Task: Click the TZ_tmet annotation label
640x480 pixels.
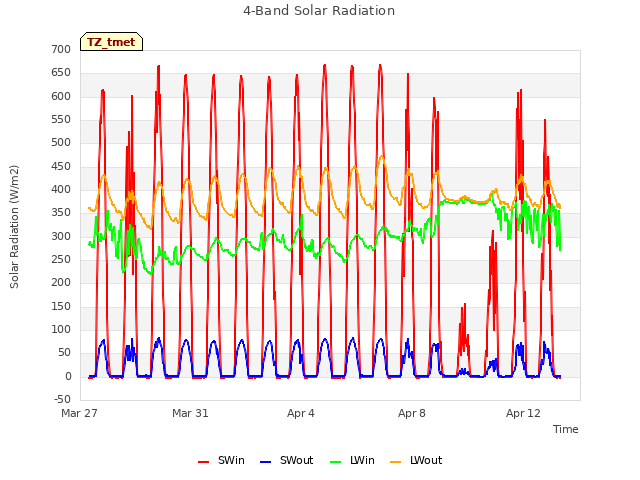Action: (111, 42)
